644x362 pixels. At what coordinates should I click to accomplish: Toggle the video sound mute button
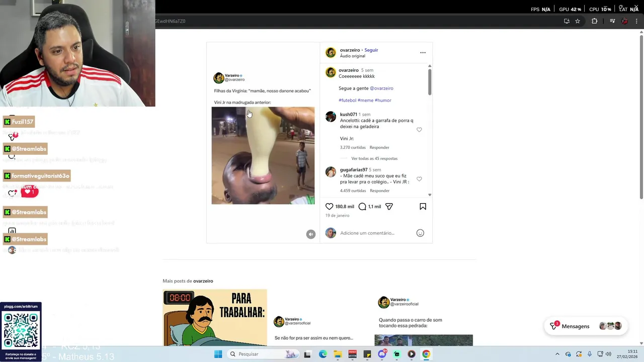coord(311,234)
